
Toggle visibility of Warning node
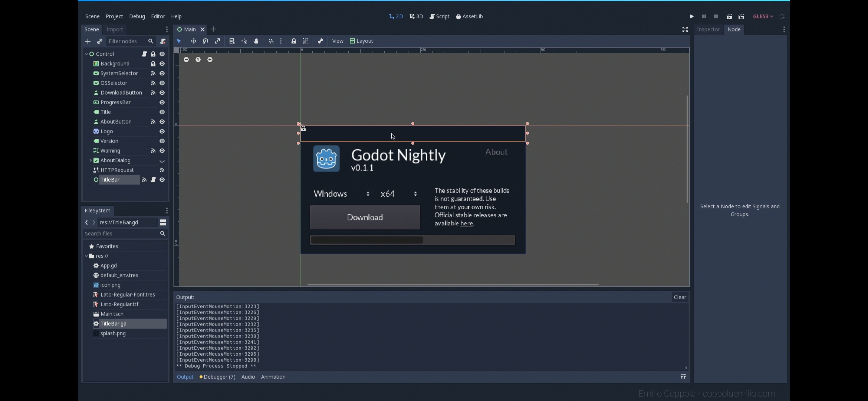tap(162, 150)
